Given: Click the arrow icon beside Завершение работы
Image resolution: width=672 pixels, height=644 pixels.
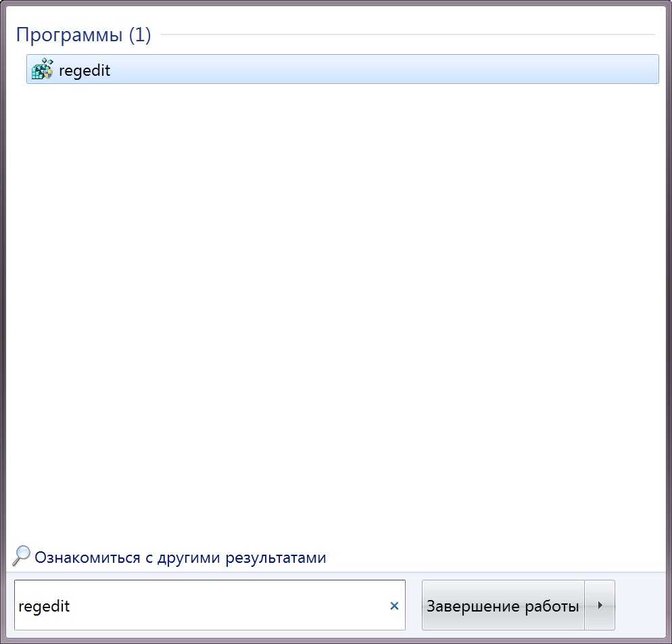Looking at the screenshot, I should click(x=600, y=605).
